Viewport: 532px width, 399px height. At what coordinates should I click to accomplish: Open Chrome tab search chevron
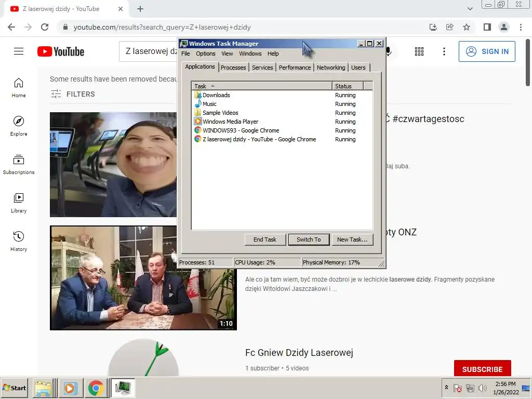470,9
